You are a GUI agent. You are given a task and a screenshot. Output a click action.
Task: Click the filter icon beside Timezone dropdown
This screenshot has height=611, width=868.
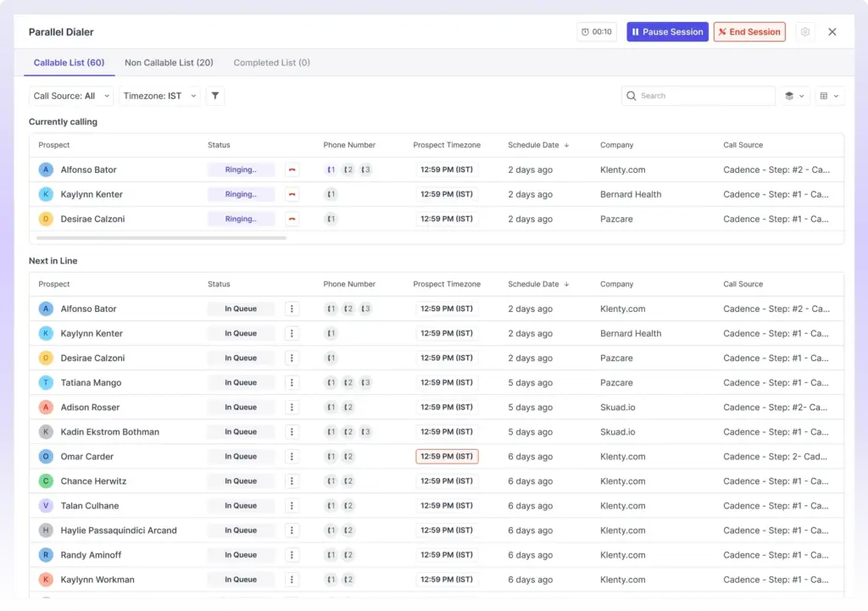215,96
